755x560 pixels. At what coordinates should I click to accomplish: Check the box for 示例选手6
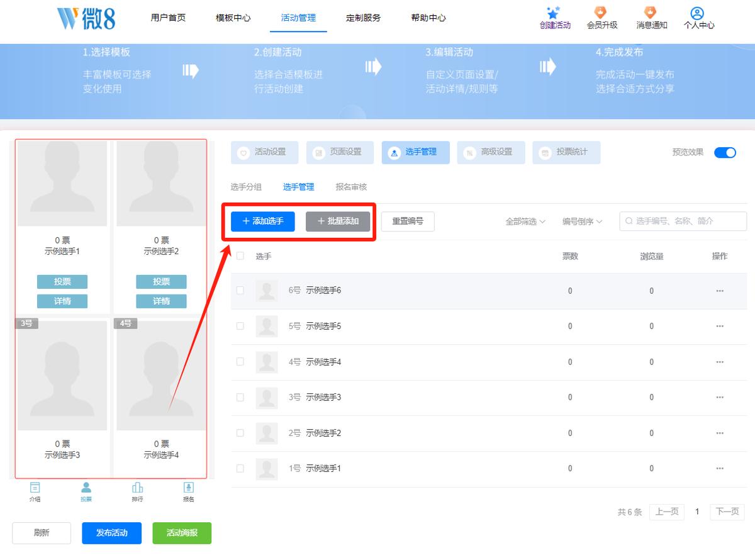coord(240,291)
